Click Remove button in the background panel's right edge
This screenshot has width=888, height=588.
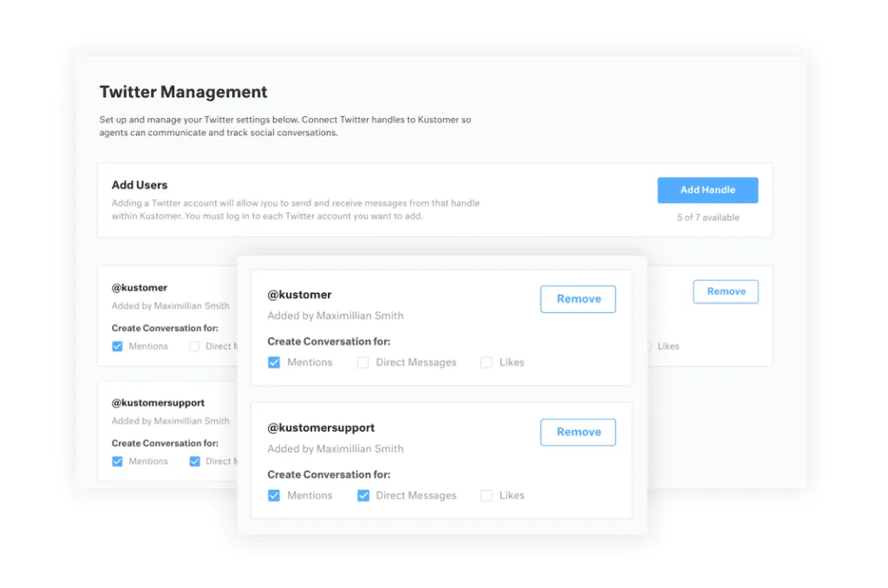coord(725,291)
